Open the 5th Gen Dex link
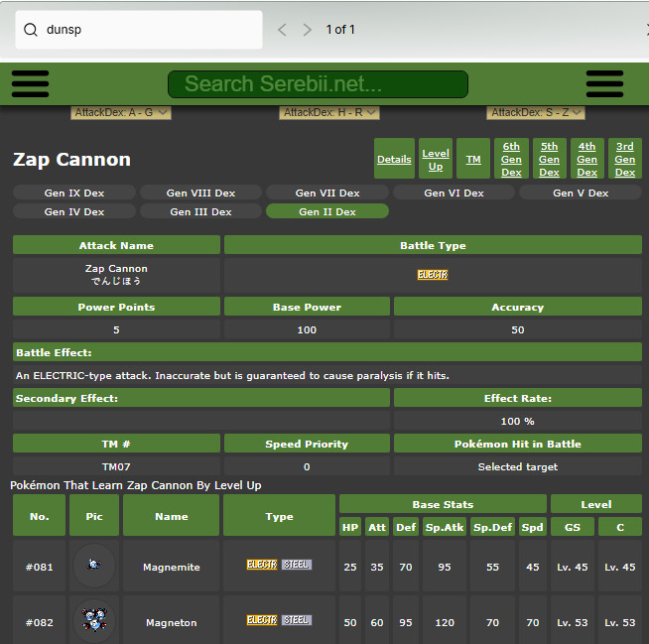Screen dimensions: 649x644 549,159
